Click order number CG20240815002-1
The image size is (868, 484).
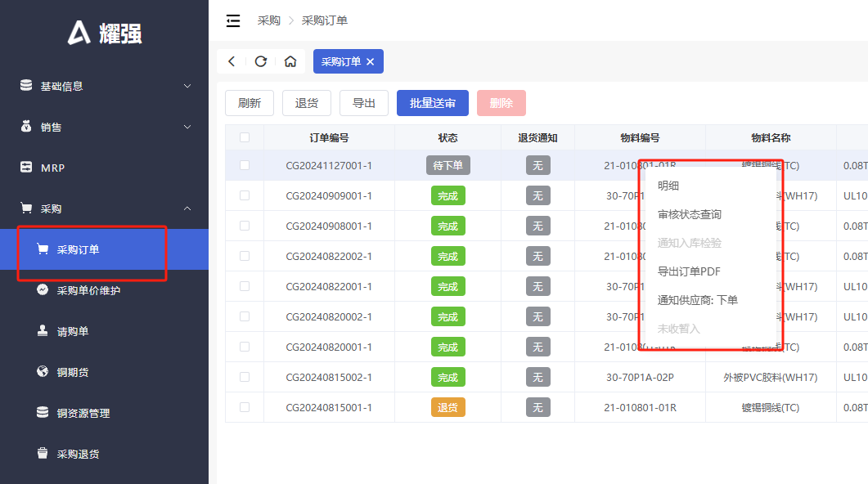(x=329, y=377)
